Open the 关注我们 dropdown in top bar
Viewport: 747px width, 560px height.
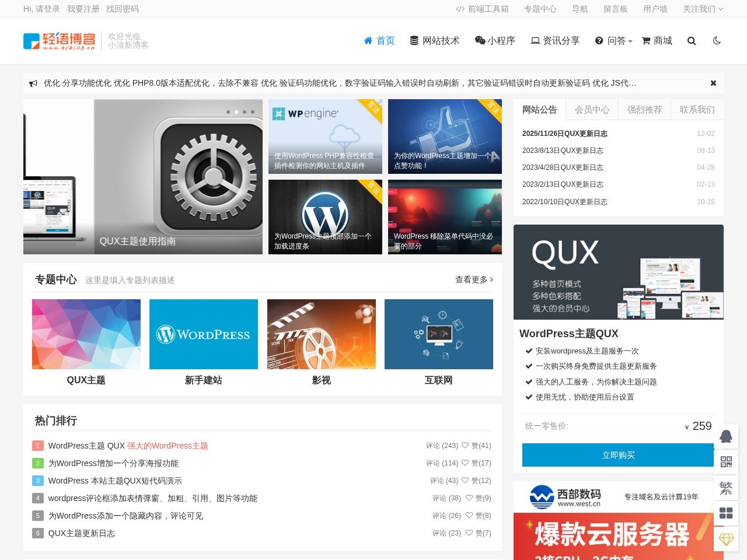click(703, 9)
